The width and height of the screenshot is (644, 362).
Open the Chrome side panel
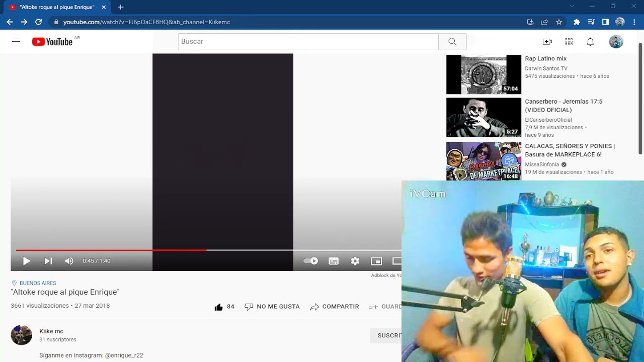click(x=605, y=22)
